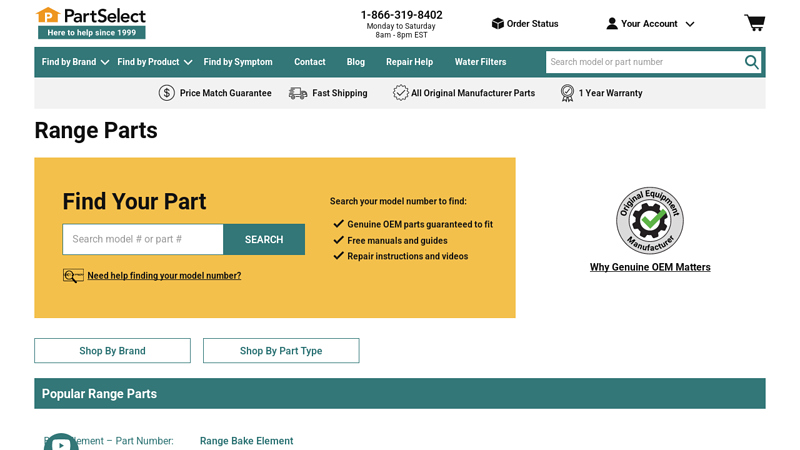Click Price Match Guarantee text
The height and width of the screenshot is (450, 800).
(x=226, y=93)
